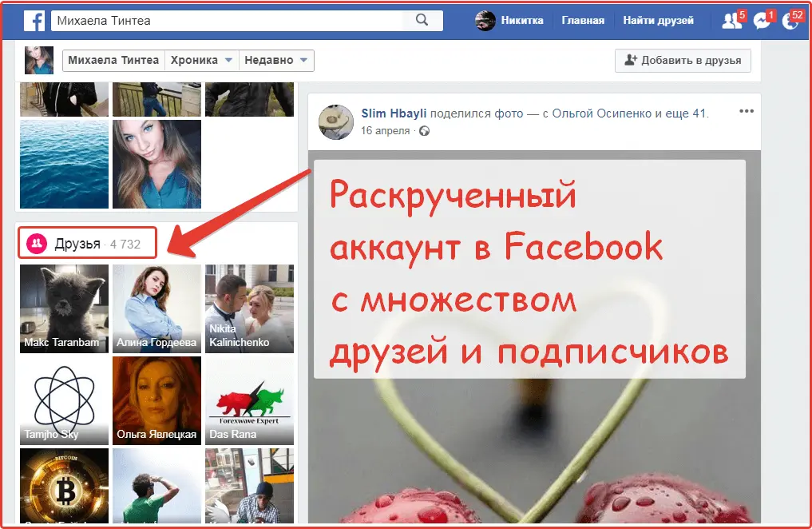The height and width of the screenshot is (529, 812).
Task: Open Slim Hbayli profile link
Action: 394,113
